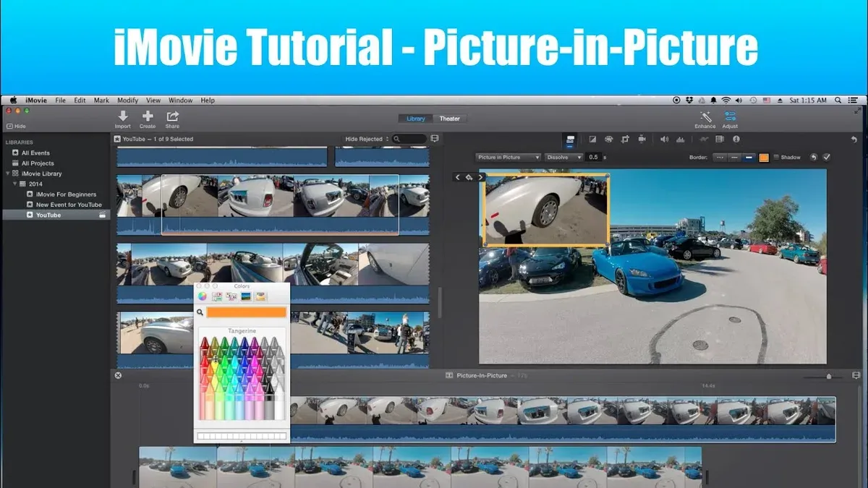Open the color wheel tab in Colors
Screen dimensions: 868x488
pos(203,296)
